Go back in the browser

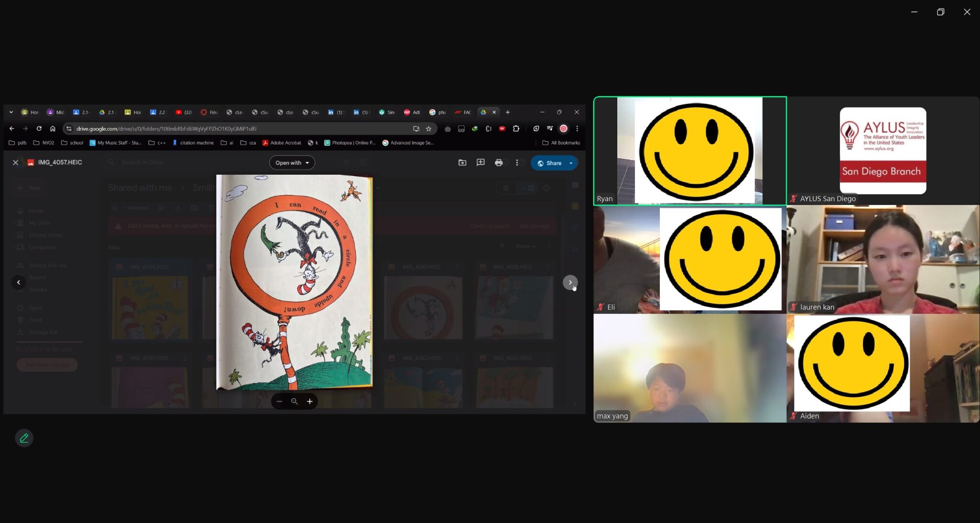tap(12, 128)
